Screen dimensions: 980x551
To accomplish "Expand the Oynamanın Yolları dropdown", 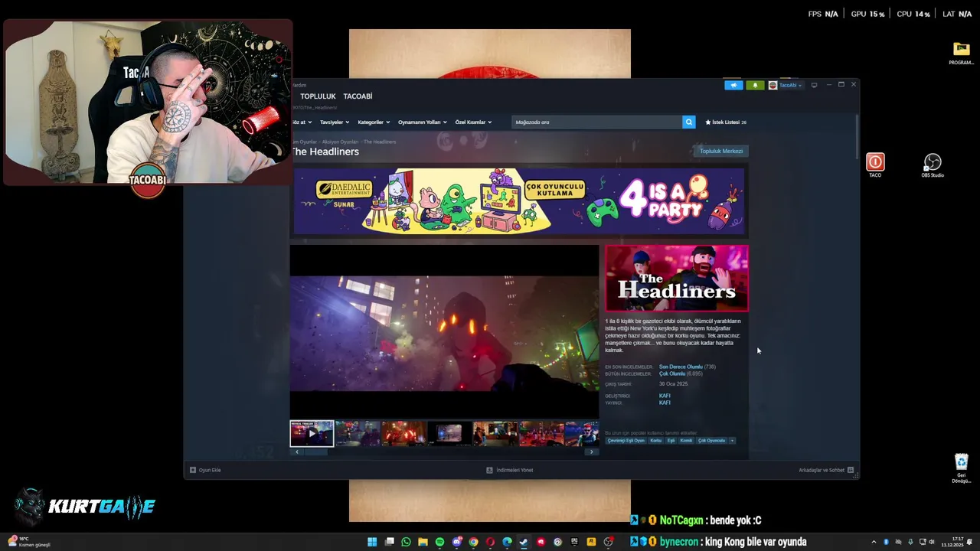I will (x=423, y=122).
